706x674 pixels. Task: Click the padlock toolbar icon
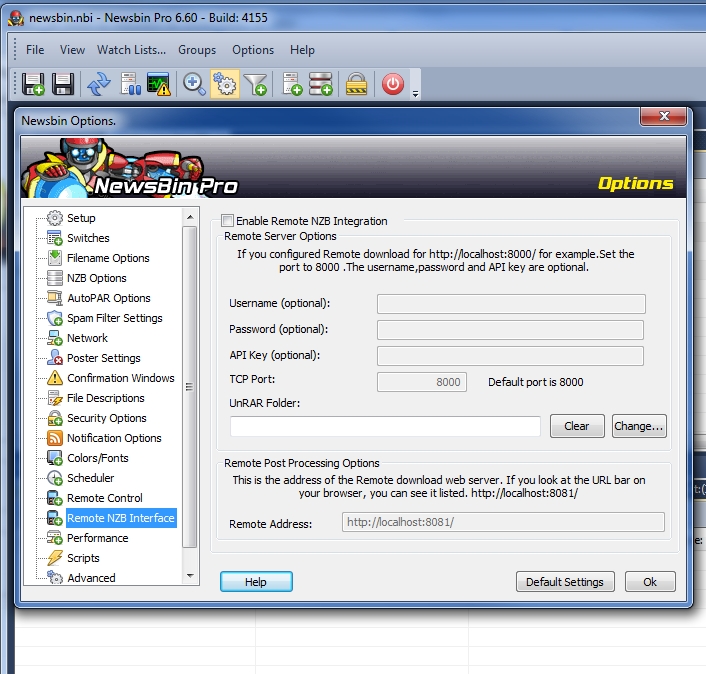click(357, 84)
